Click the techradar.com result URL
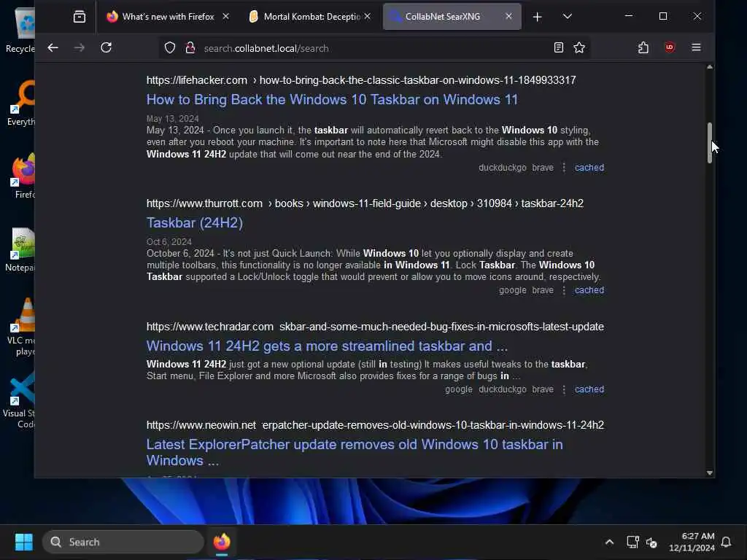 (x=375, y=327)
